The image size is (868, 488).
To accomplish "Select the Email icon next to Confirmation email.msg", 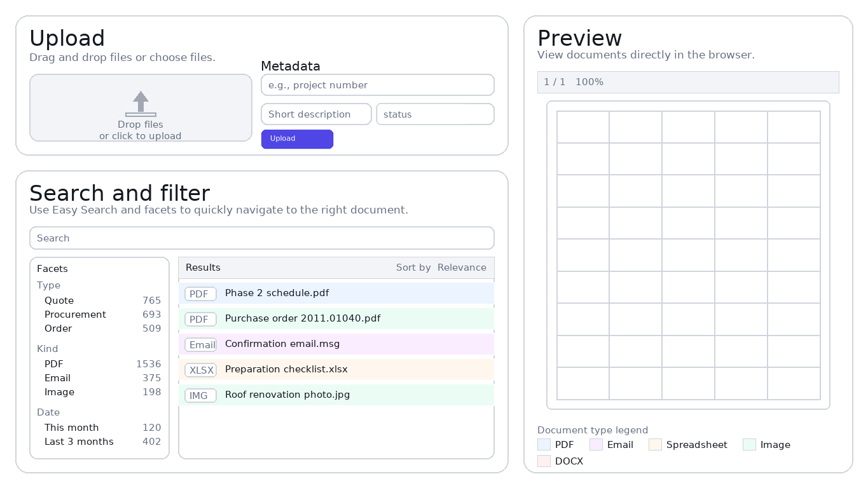I will 200,344.
